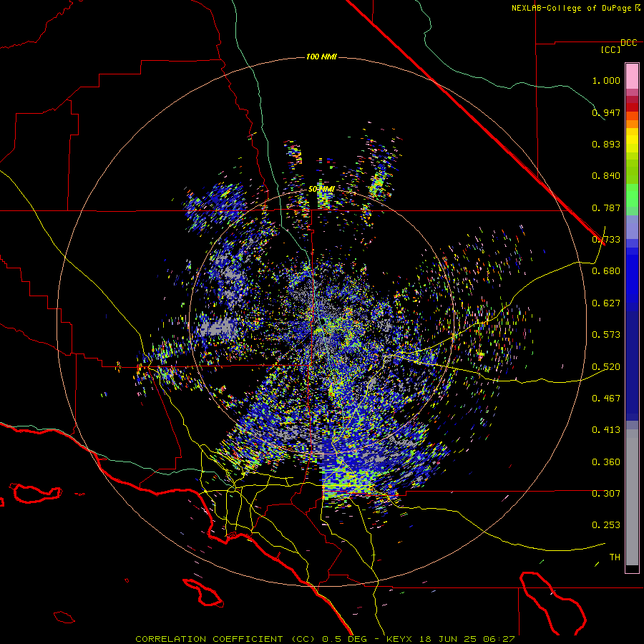
Task: Click the [CC] units label
Action: coord(611,49)
